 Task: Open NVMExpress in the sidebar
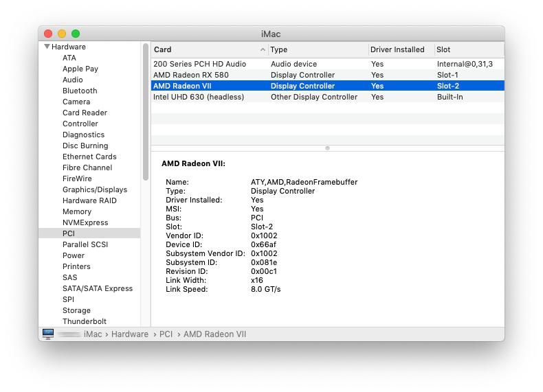click(x=85, y=223)
